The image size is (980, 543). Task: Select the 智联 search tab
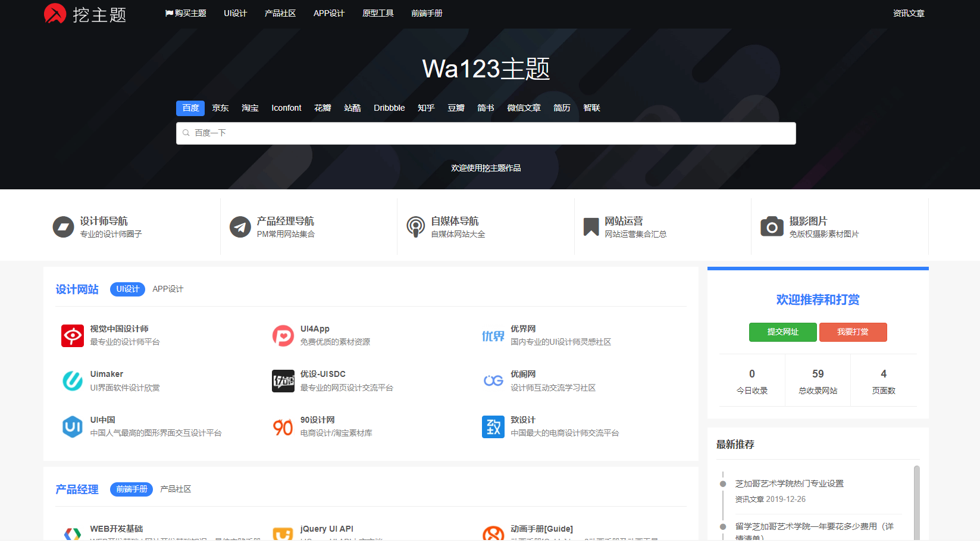point(591,108)
